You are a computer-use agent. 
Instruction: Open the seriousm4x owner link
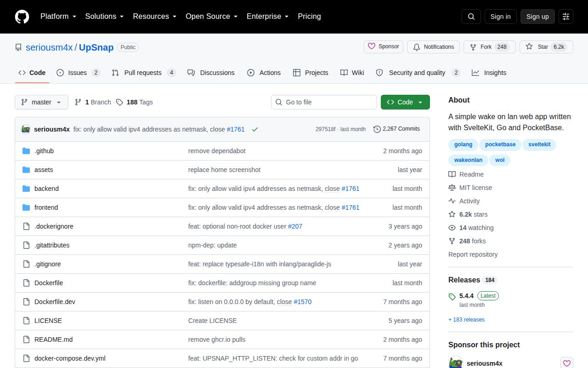(x=49, y=47)
